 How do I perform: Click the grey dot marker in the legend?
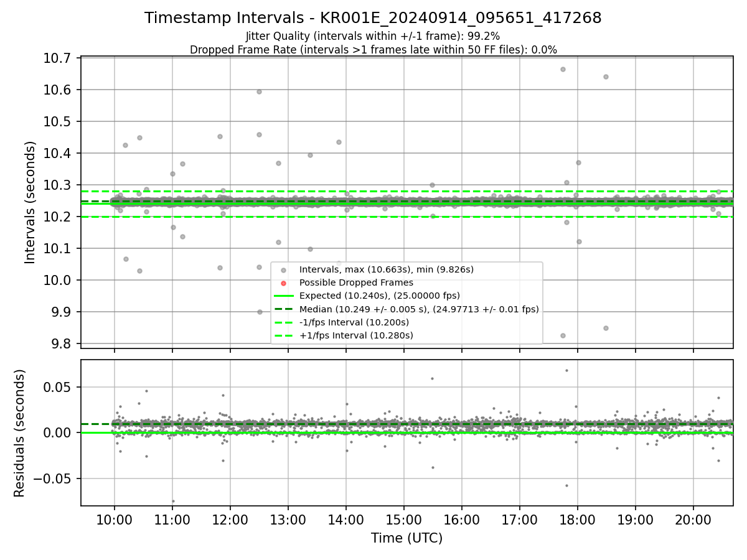click(284, 270)
